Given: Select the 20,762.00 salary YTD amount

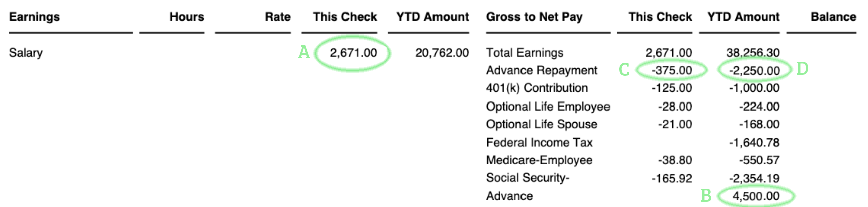Looking at the screenshot, I should (x=442, y=53).
